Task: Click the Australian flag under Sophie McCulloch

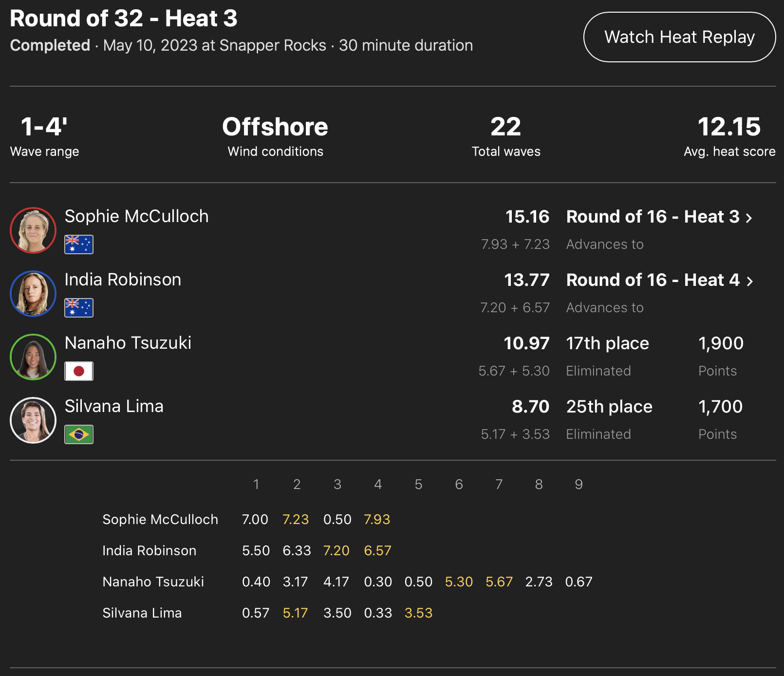Action: 79,244
